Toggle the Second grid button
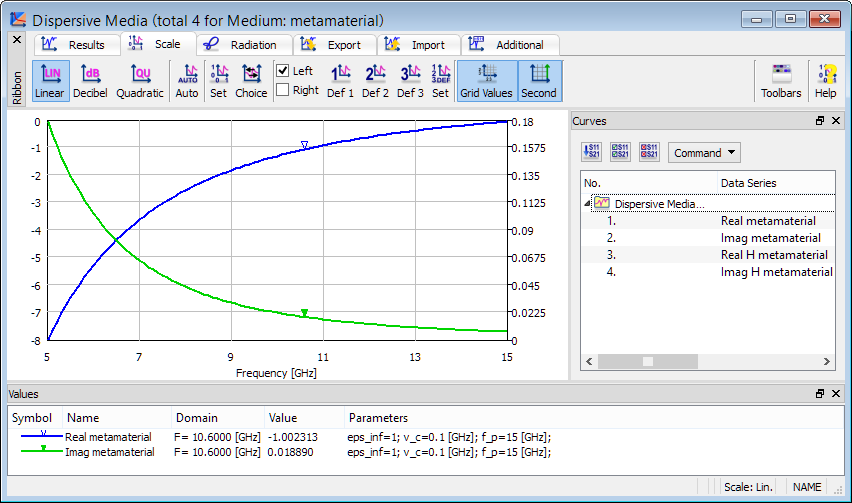Image resolution: width=852 pixels, height=503 pixels. coord(539,81)
